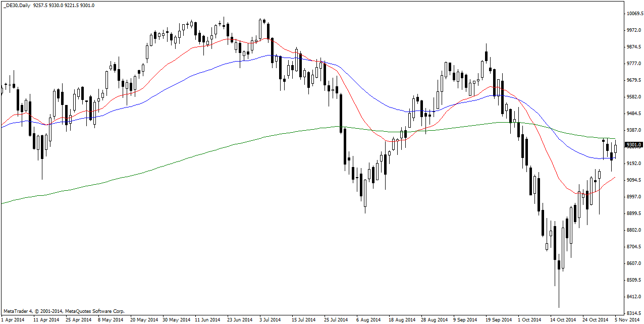Image resolution: width=644 pixels, height=324 pixels.
Task: Click the 5 Nov 2014 date label
Action: click(628, 319)
